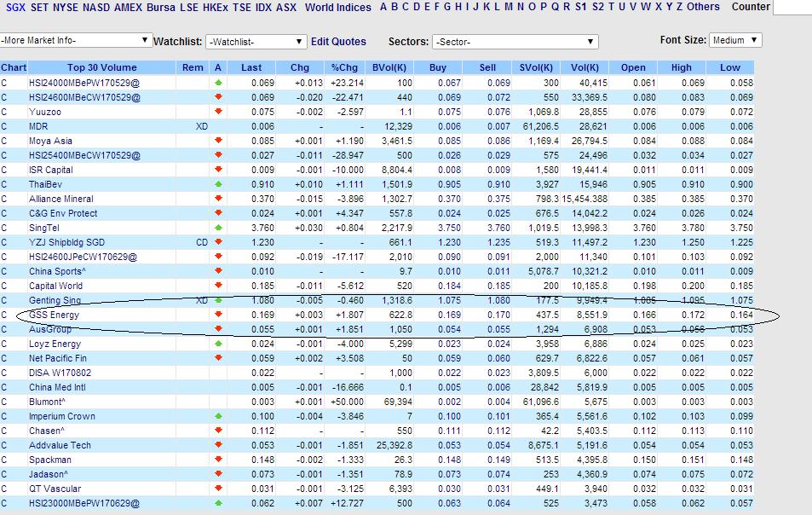Open the Genting Sing stock name
This screenshot has height=515, width=812.
[55, 300]
